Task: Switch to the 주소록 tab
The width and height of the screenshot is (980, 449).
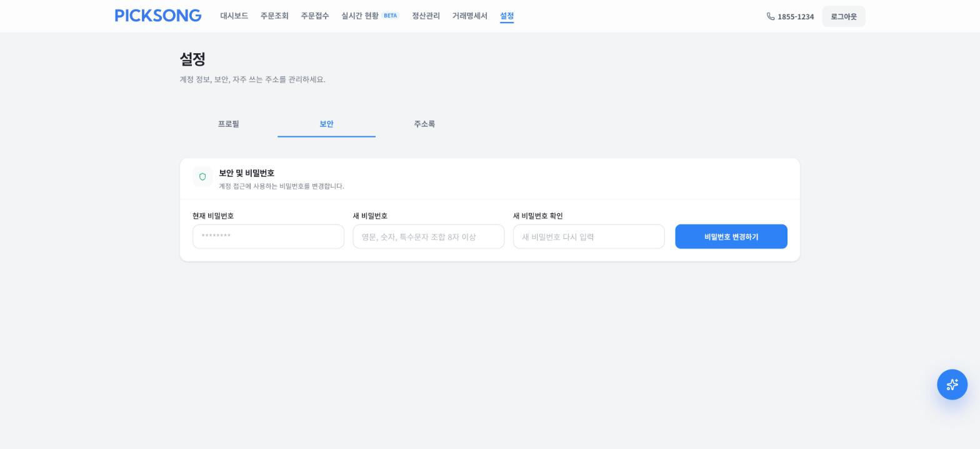Action: pyautogui.click(x=424, y=124)
